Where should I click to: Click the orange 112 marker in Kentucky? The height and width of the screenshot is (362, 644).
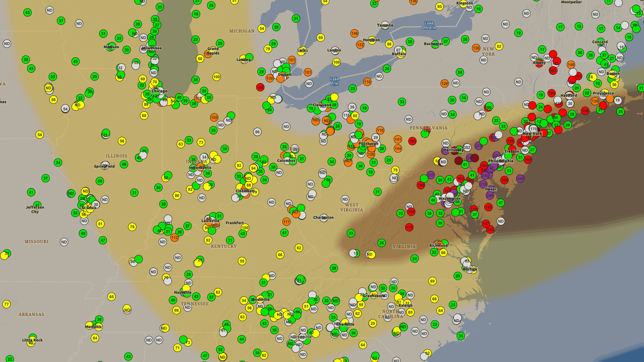pos(174,238)
